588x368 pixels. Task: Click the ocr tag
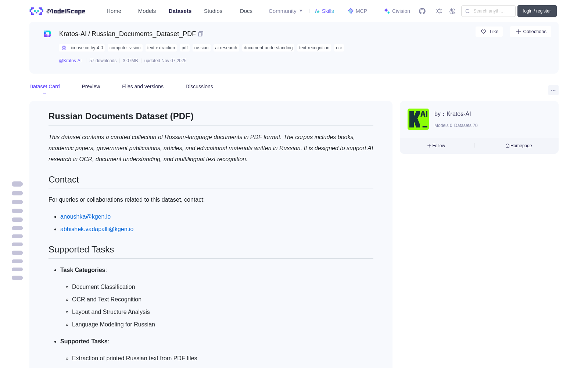point(339,48)
